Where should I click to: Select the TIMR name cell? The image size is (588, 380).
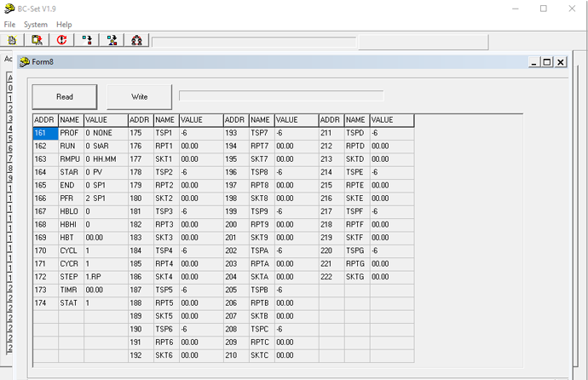point(71,290)
